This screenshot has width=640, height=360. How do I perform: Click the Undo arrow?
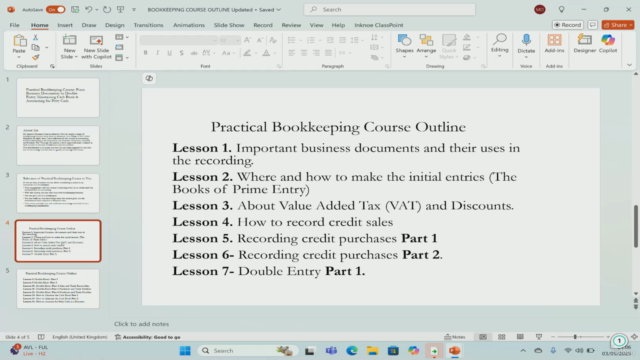(x=89, y=9)
